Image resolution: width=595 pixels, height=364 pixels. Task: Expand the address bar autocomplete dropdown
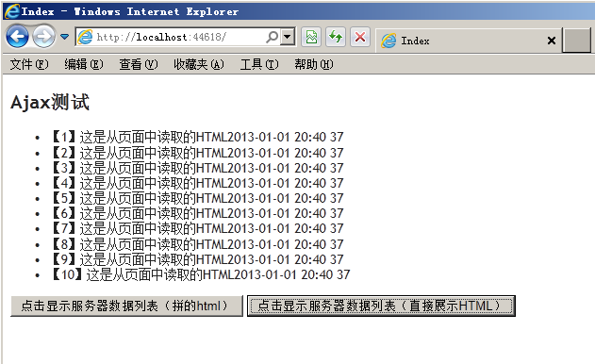[288, 37]
